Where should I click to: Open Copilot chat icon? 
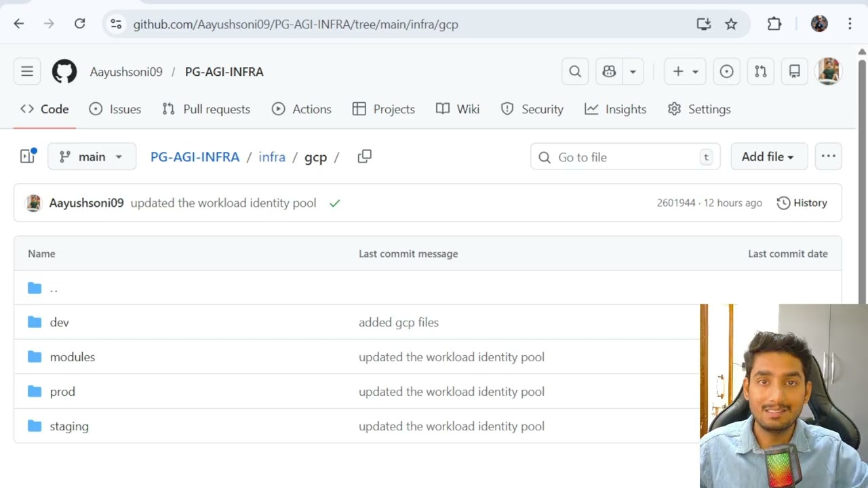point(609,71)
